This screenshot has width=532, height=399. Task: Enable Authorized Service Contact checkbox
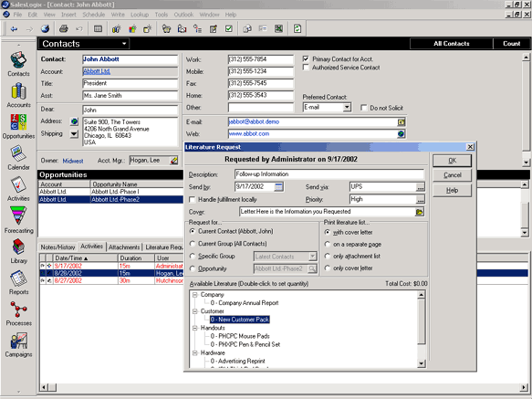tap(306, 68)
